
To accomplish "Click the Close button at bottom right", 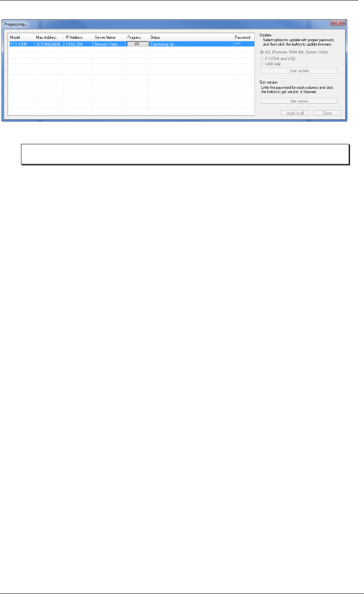I will click(327, 113).
